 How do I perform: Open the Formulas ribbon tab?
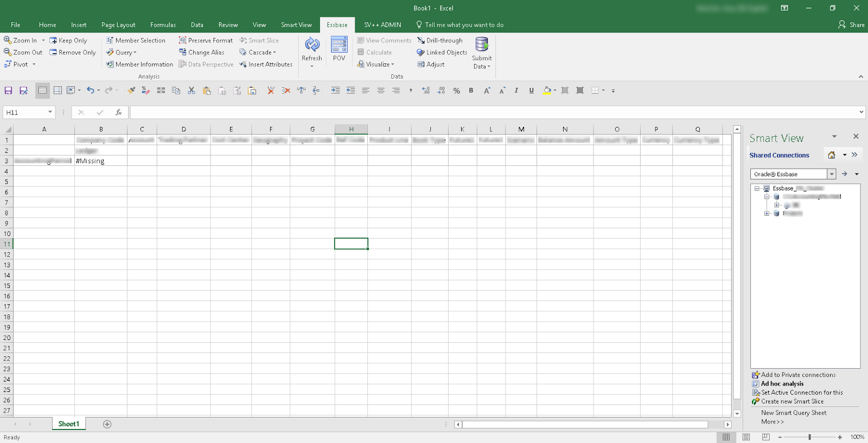pos(163,25)
